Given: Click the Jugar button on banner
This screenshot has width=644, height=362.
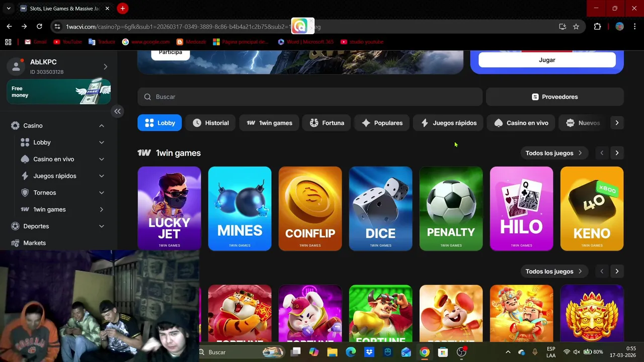Looking at the screenshot, I should click(547, 60).
